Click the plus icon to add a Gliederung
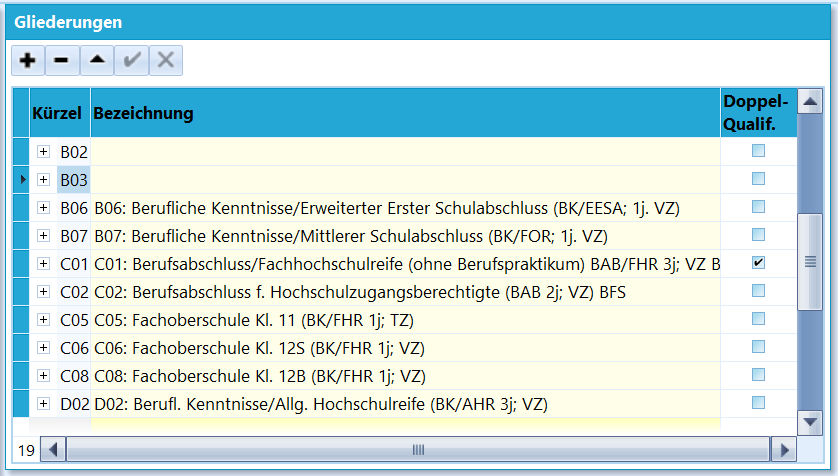Screen dimensions: 838x476 pos(28,60)
